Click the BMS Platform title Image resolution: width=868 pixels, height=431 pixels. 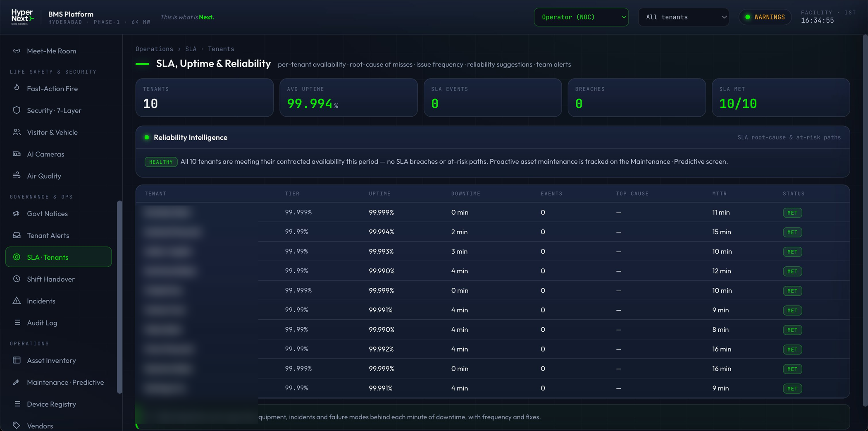pyautogui.click(x=71, y=14)
